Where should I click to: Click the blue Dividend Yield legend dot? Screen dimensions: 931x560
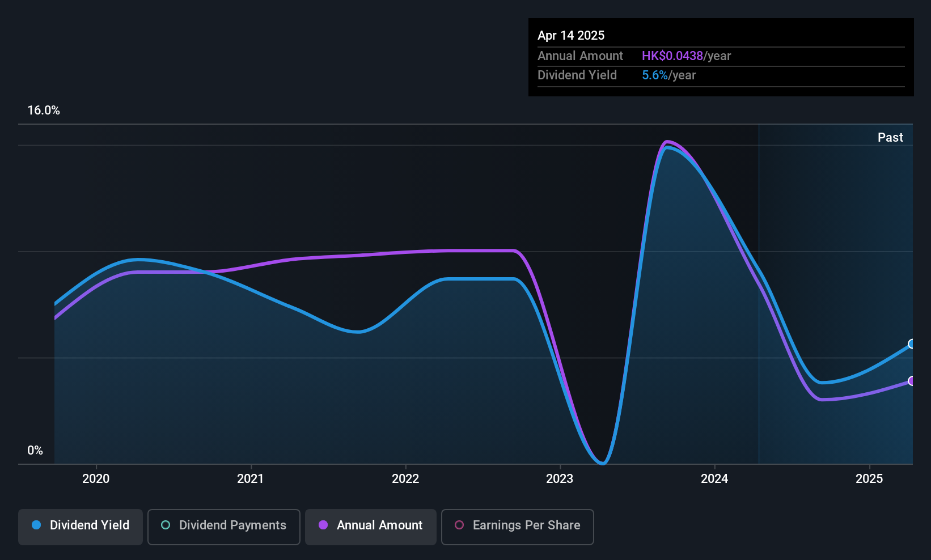36,525
